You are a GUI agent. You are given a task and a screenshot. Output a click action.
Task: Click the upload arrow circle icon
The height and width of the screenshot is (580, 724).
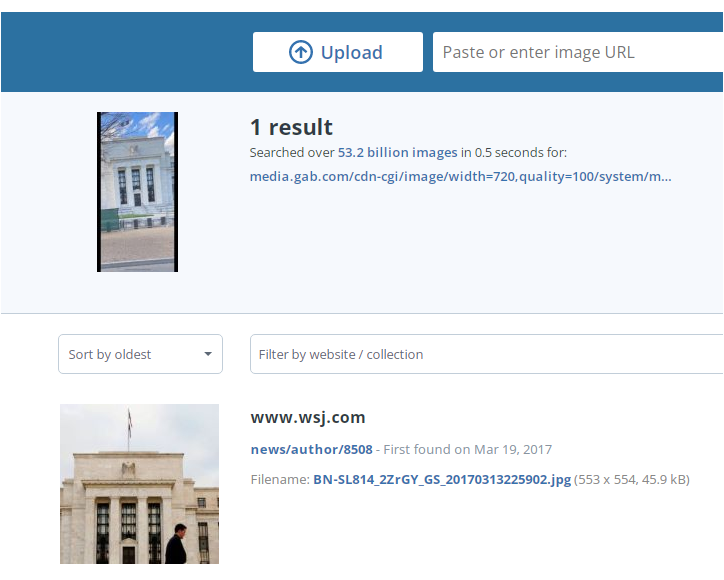[x=301, y=52]
